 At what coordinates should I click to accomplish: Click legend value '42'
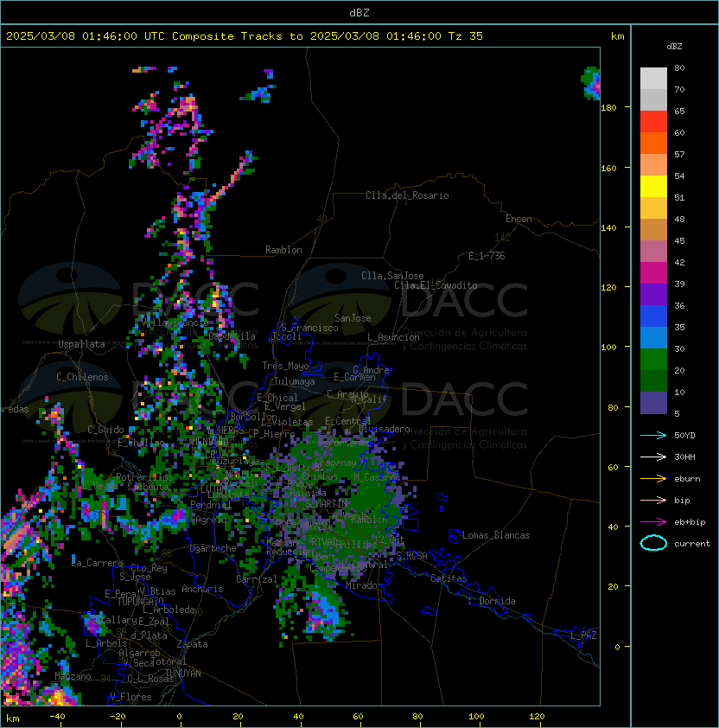(679, 262)
